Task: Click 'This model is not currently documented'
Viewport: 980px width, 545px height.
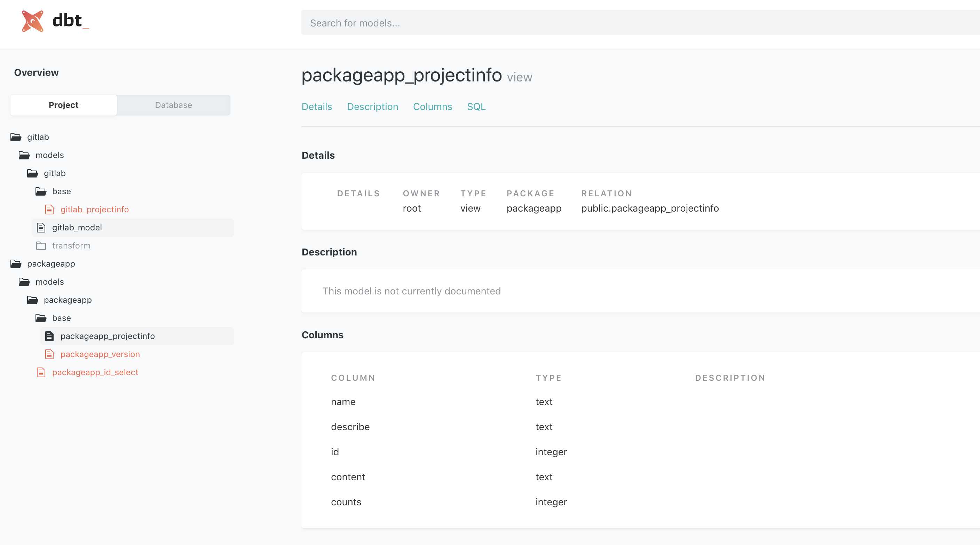Action: (x=412, y=291)
